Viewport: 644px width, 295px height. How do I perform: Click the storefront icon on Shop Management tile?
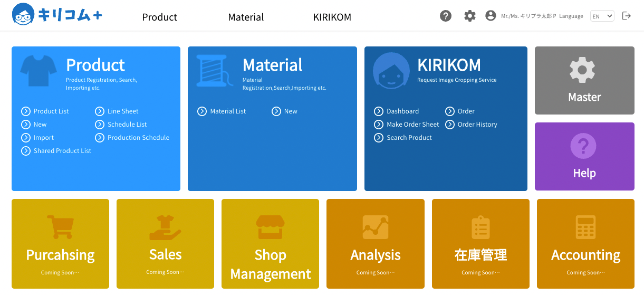(x=270, y=227)
